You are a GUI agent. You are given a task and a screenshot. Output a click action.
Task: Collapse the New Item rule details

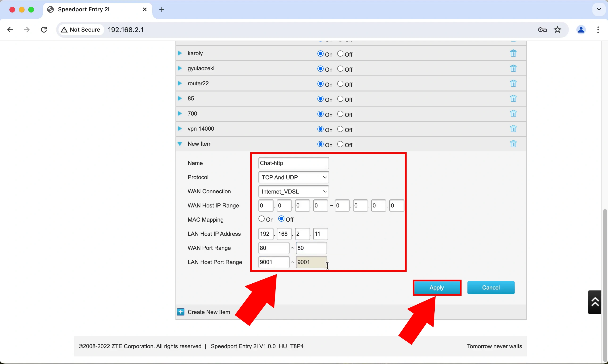click(x=180, y=144)
